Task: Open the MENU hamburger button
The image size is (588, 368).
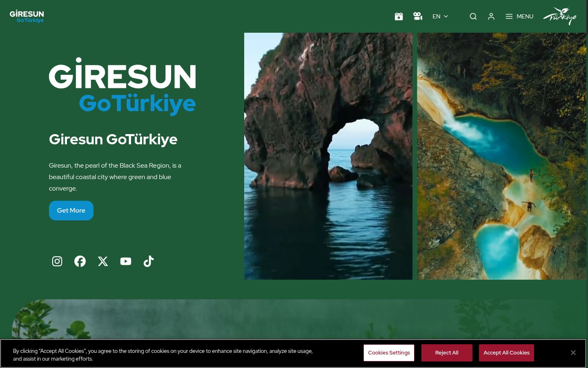Action: coord(519,16)
